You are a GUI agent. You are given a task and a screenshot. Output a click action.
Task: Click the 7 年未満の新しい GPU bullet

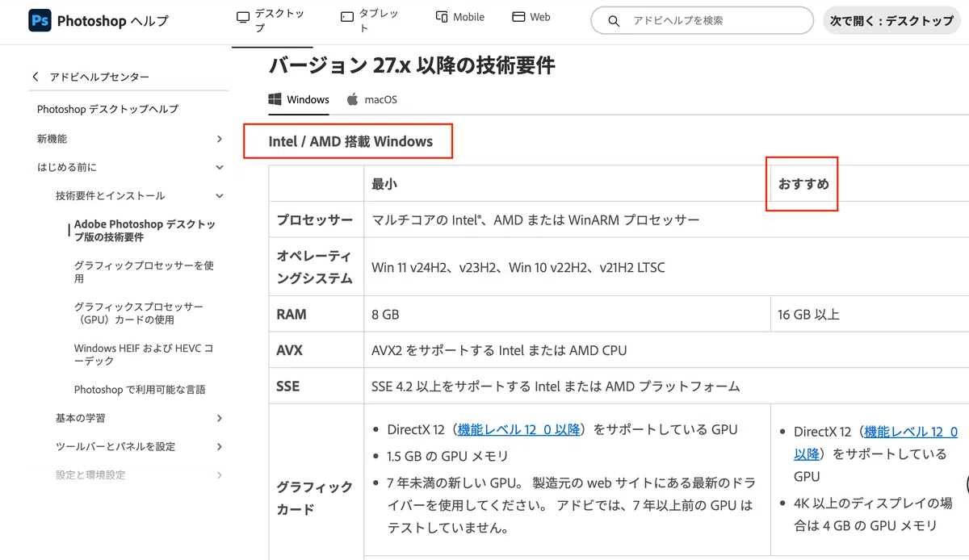click(572, 506)
